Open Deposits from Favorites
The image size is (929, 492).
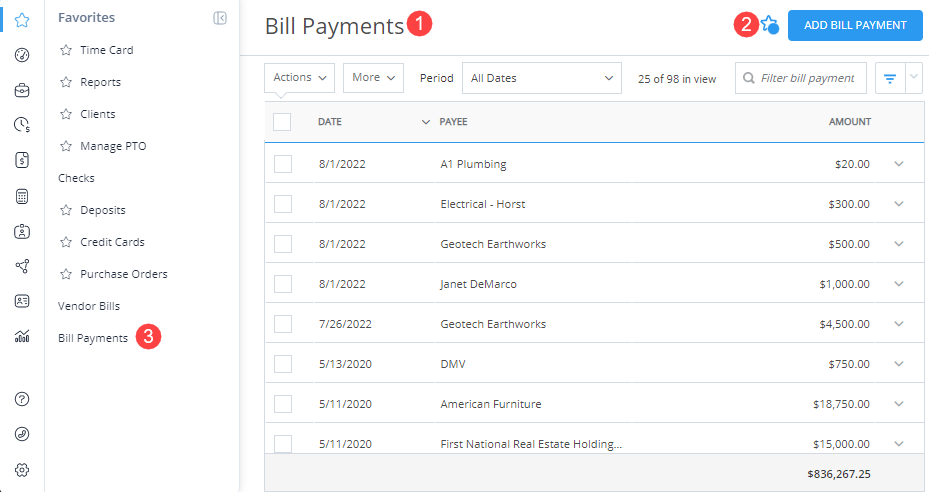(103, 210)
